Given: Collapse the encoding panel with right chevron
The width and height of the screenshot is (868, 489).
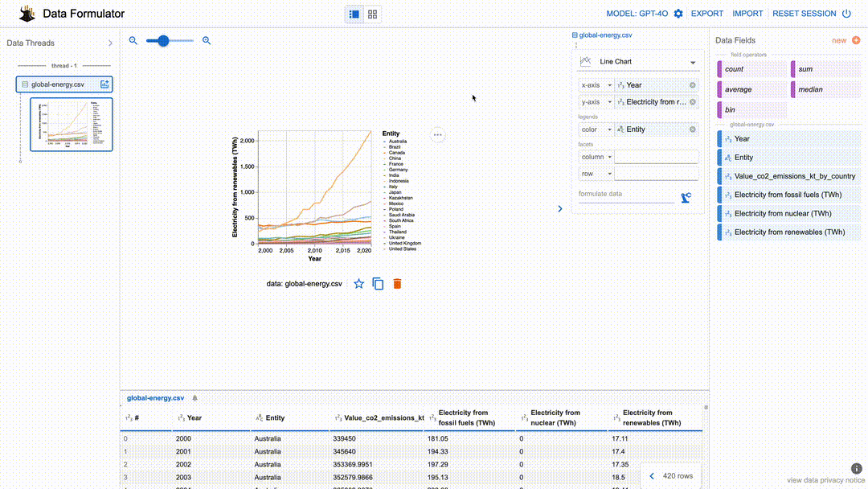Looking at the screenshot, I should point(559,209).
